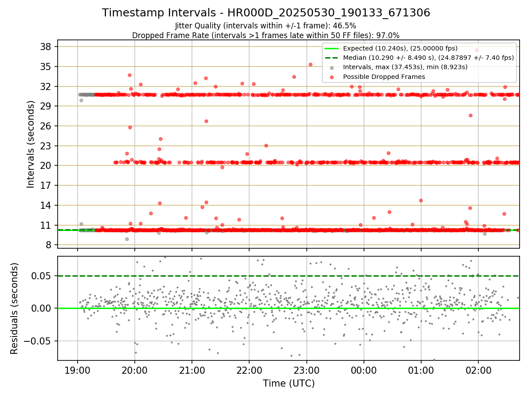Click the 'Timestamp Intervals - HR000D_20250530_190133_671306' title
532x399 pixels.
266,13
